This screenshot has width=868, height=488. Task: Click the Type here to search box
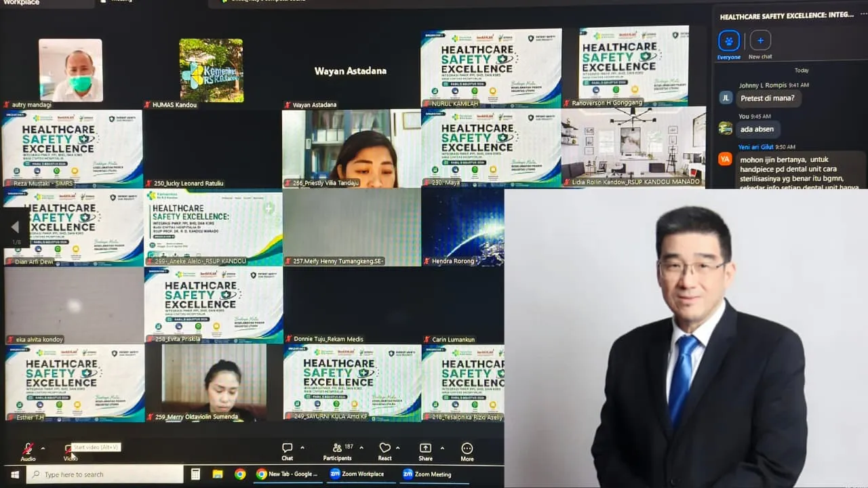[x=104, y=474]
